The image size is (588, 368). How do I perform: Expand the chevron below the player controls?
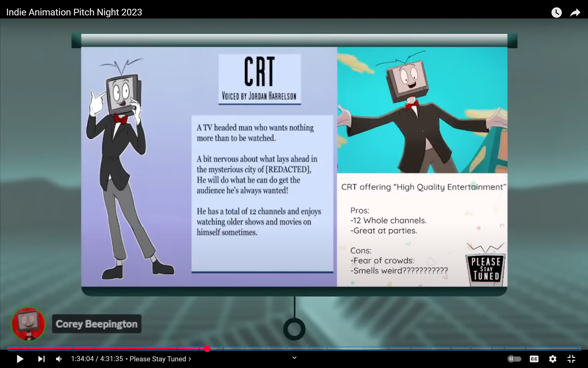pos(294,358)
